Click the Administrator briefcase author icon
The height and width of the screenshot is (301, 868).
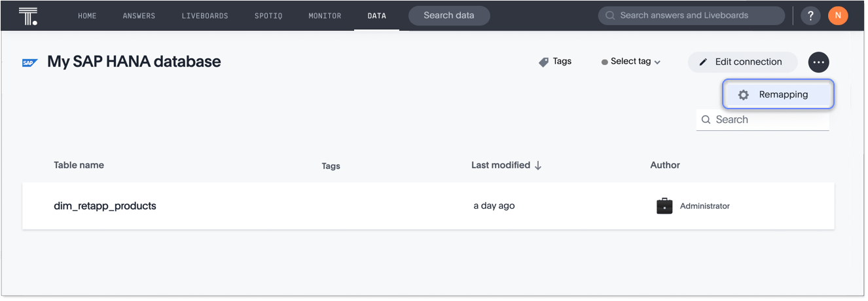664,206
